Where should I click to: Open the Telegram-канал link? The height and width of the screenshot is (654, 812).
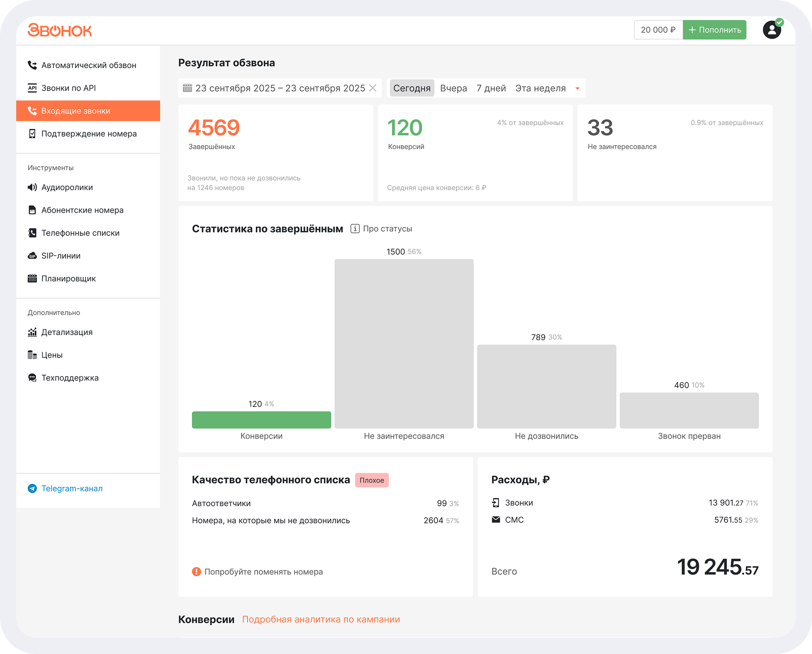[72, 488]
